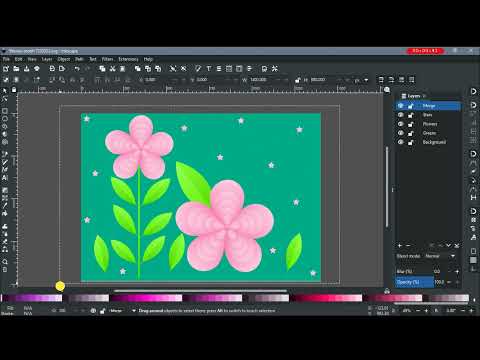Click the Copy icon

102,69
